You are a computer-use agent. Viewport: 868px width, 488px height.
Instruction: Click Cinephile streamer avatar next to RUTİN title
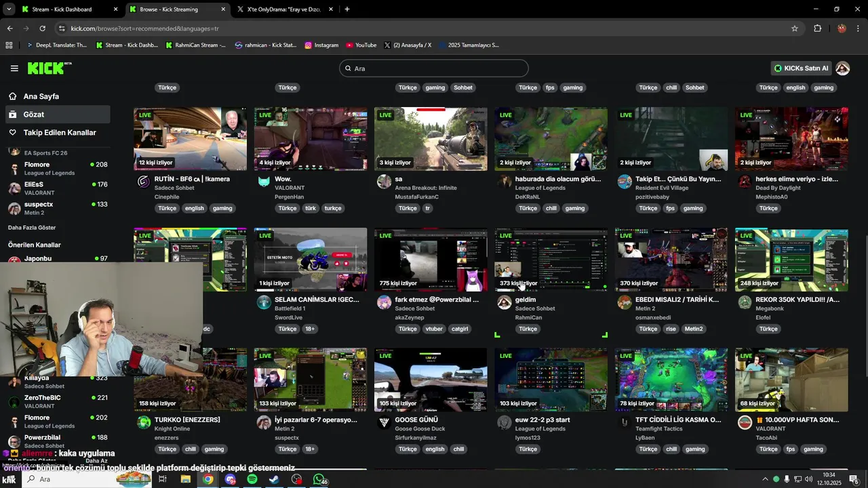144,181
